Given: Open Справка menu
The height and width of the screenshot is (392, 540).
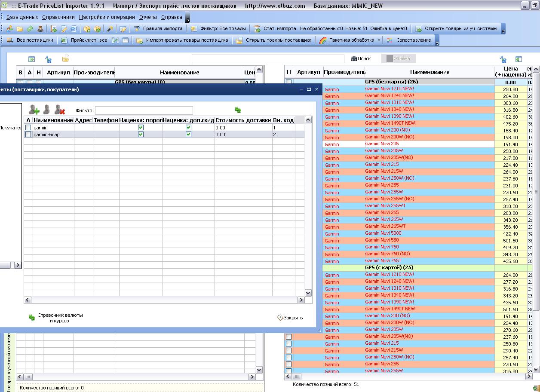Looking at the screenshot, I should (x=172, y=17).
